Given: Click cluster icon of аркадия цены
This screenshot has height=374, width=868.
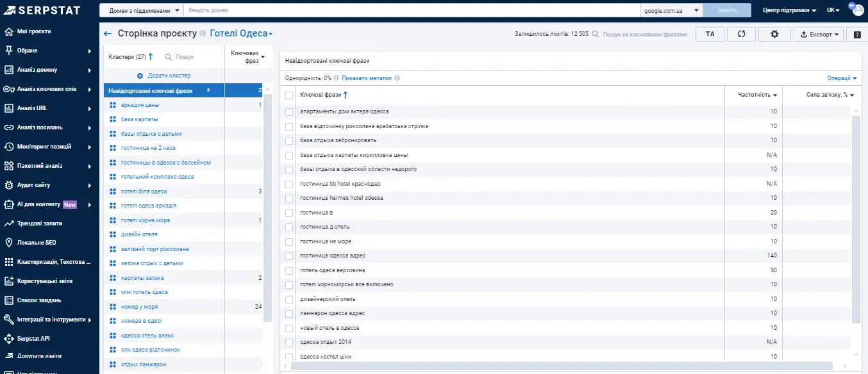Looking at the screenshot, I should coord(113,105).
